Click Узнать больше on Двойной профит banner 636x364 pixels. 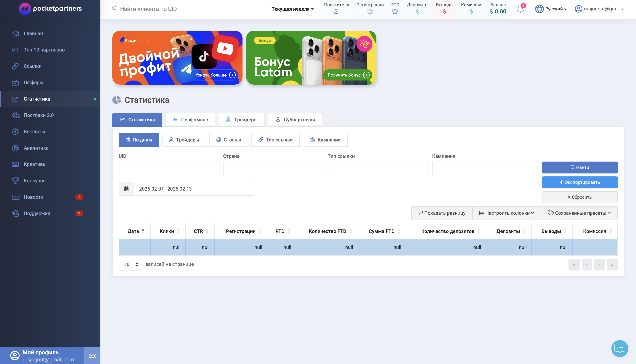[x=215, y=75]
